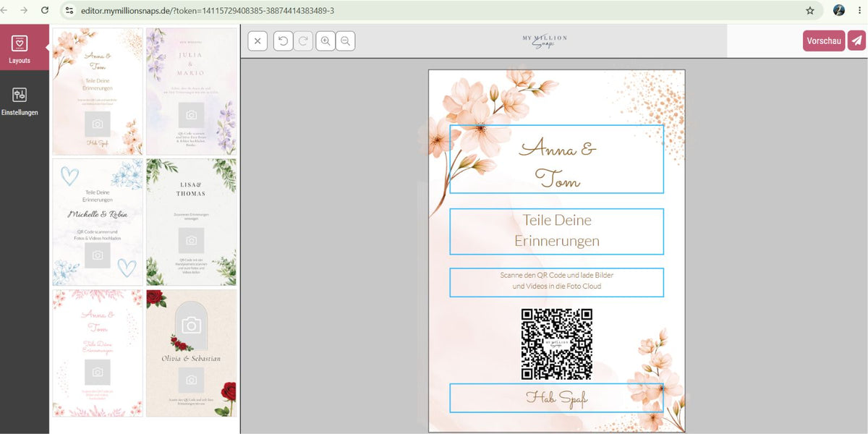Open the browser three-dot menu

tap(859, 11)
